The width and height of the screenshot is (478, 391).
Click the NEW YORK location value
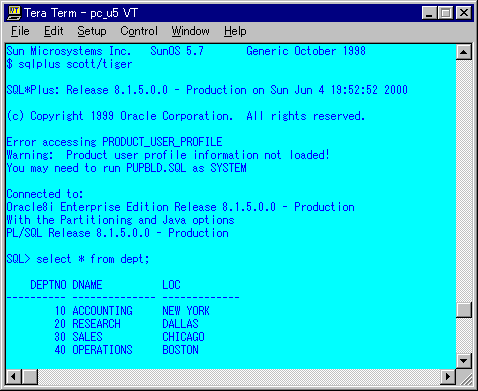coord(186,311)
